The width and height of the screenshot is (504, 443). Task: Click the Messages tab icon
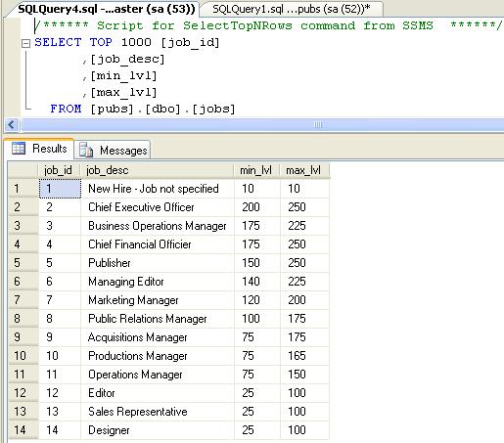click(x=86, y=150)
